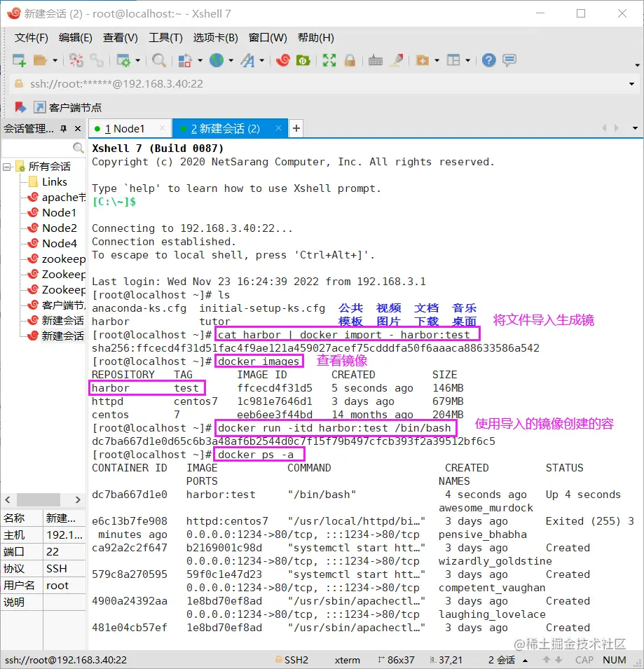Add a new tab with the plus button

(296, 128)
